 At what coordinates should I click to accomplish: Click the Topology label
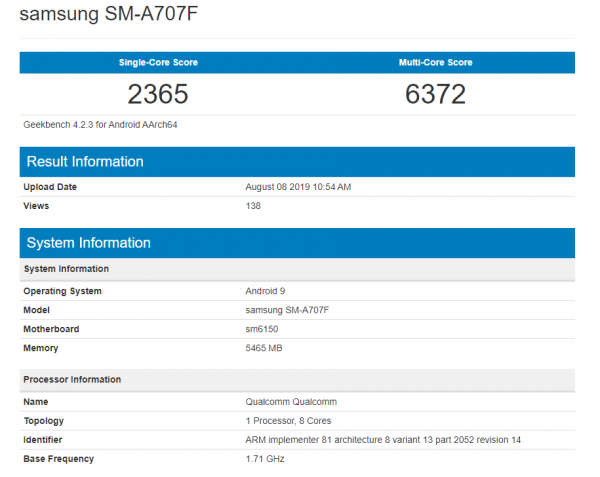point(44,421)
